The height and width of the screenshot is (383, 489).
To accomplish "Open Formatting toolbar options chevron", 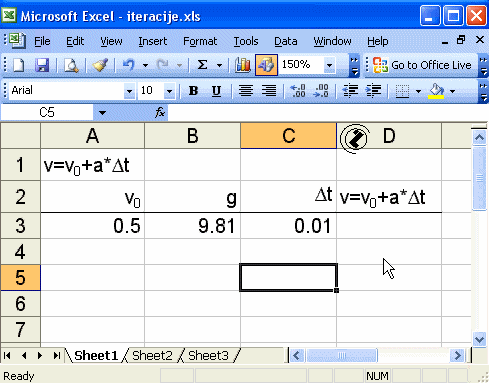I will coord(483,91).
